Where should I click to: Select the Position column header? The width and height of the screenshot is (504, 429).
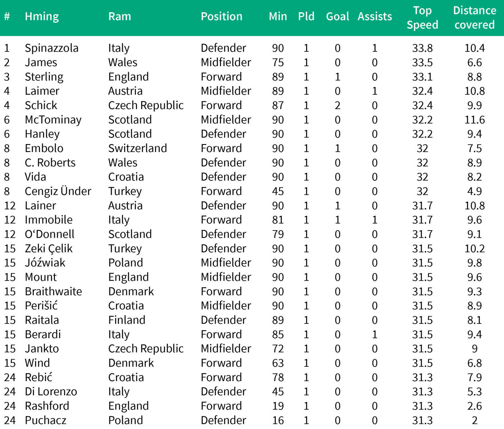point(221,17)
